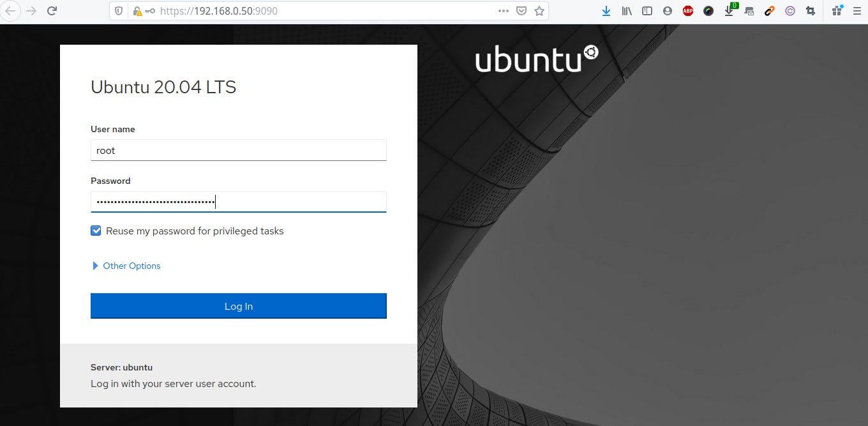Expand the Other Options triangle
The width and height of the screenshot is (868, 426).
coord(96,266)
